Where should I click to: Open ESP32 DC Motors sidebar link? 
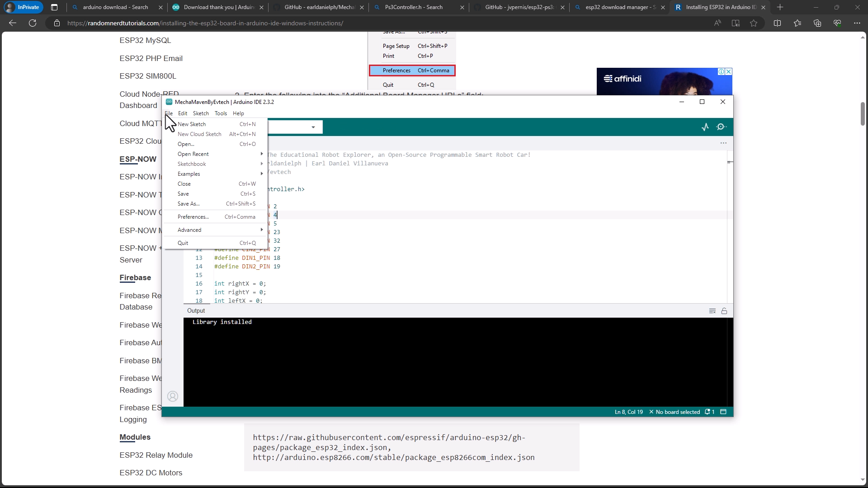click(x=151, y=473)
